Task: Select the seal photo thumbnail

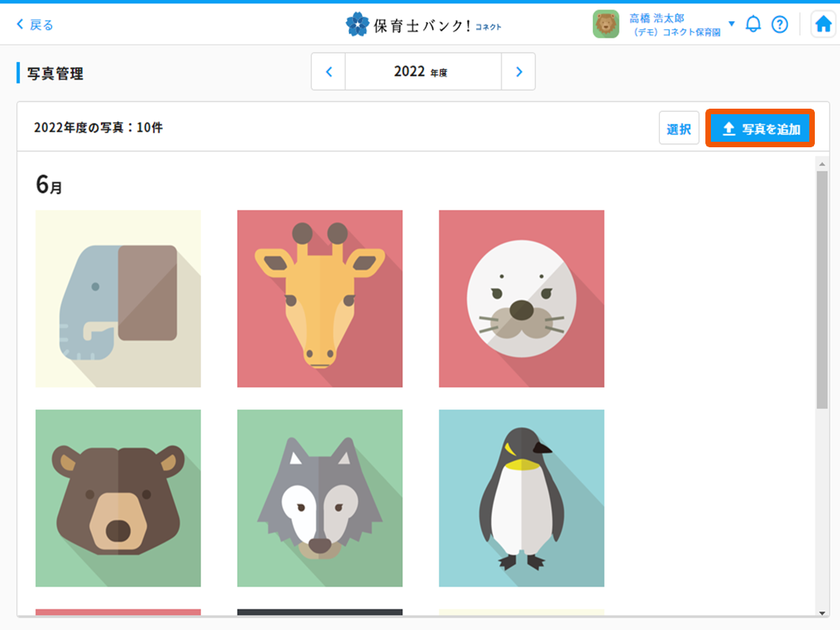Action: [521, 298]
